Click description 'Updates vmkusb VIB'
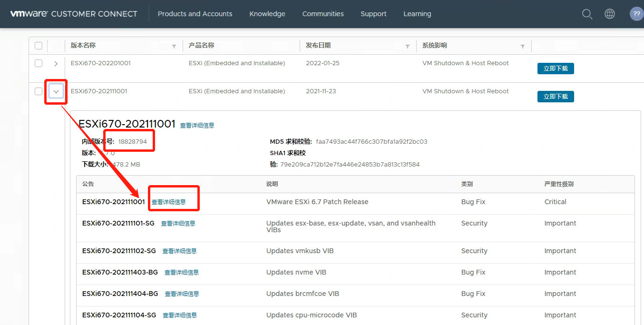 tap(300, 251)
